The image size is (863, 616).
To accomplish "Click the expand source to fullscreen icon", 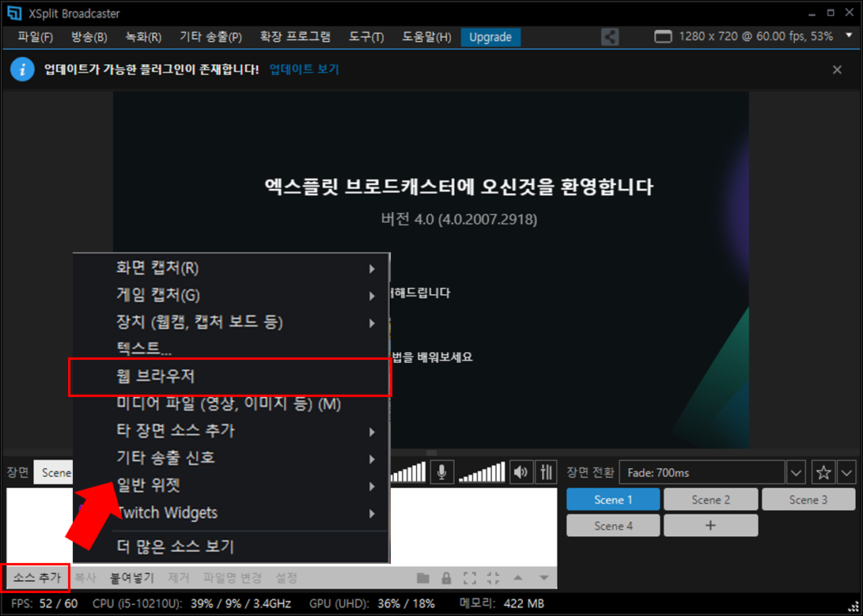I will (x=470, y=578).
